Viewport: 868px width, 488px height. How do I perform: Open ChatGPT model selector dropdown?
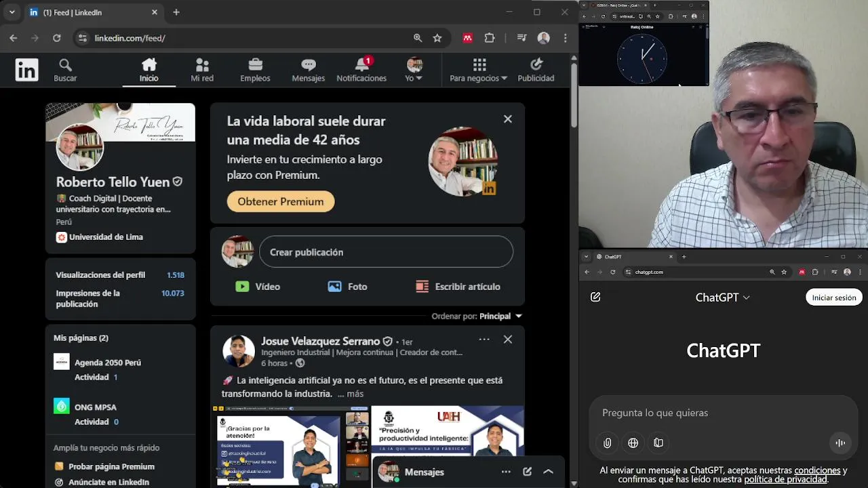coord(723,298)
